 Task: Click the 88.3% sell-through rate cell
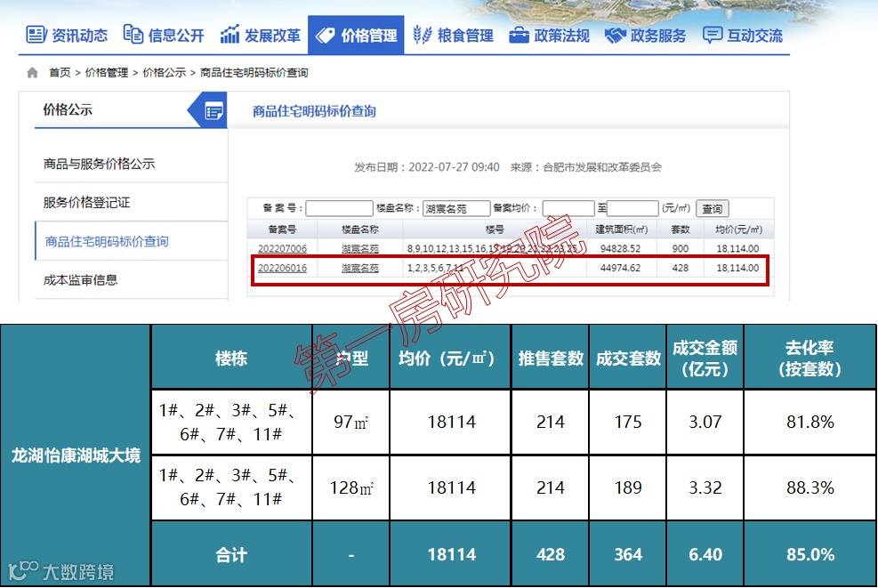[x=810, y=487]
